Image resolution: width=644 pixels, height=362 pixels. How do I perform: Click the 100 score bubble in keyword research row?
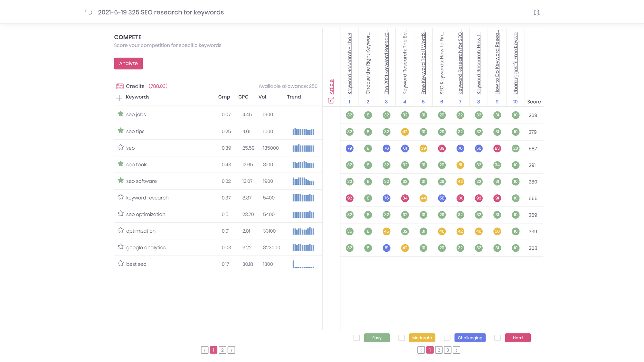[460, 198]
